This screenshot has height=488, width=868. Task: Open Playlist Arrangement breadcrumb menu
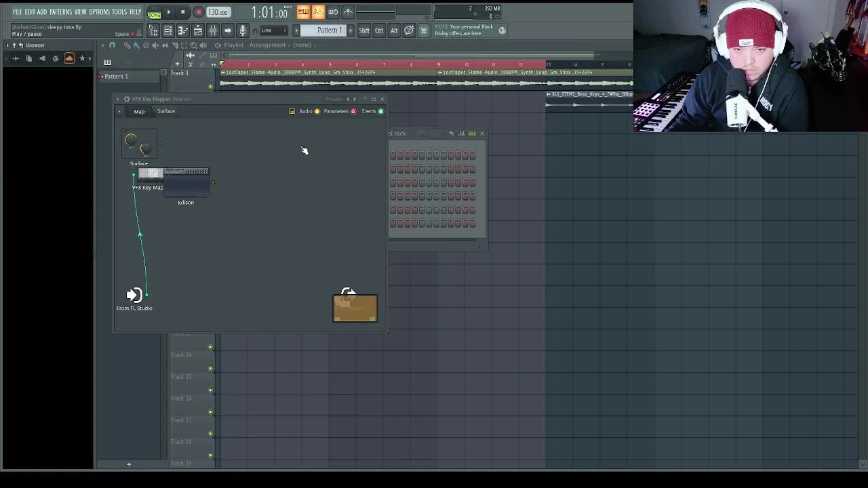267,45
